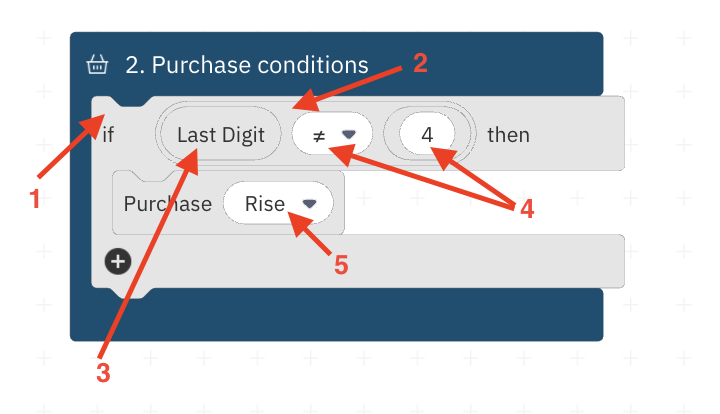This screenshot has height=414, width=720.
Task: Click the red annotation number 5
Action: (x=341, y=265)
